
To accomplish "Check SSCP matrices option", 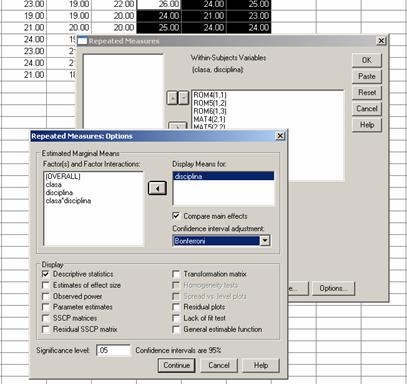I will 46,318.
